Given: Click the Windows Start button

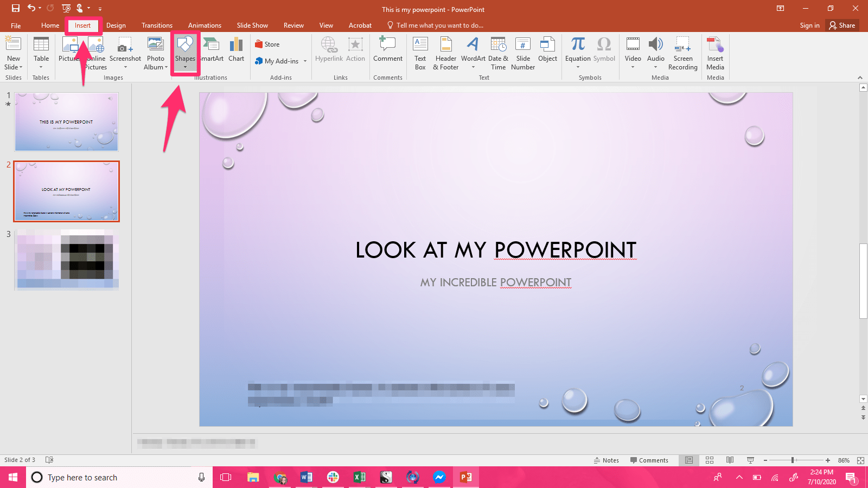Looking at the screenshot, I should click(x=13, y=477).
